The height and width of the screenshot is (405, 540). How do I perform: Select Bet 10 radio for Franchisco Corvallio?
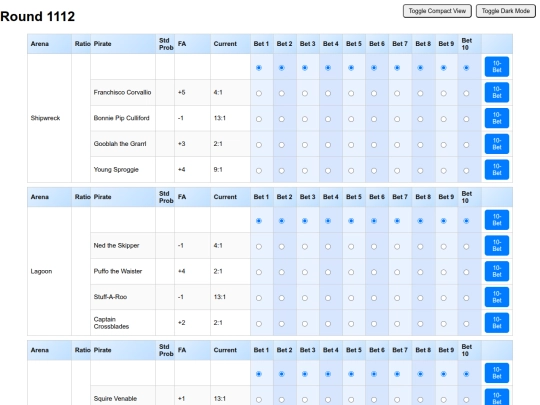click(466, 93)
